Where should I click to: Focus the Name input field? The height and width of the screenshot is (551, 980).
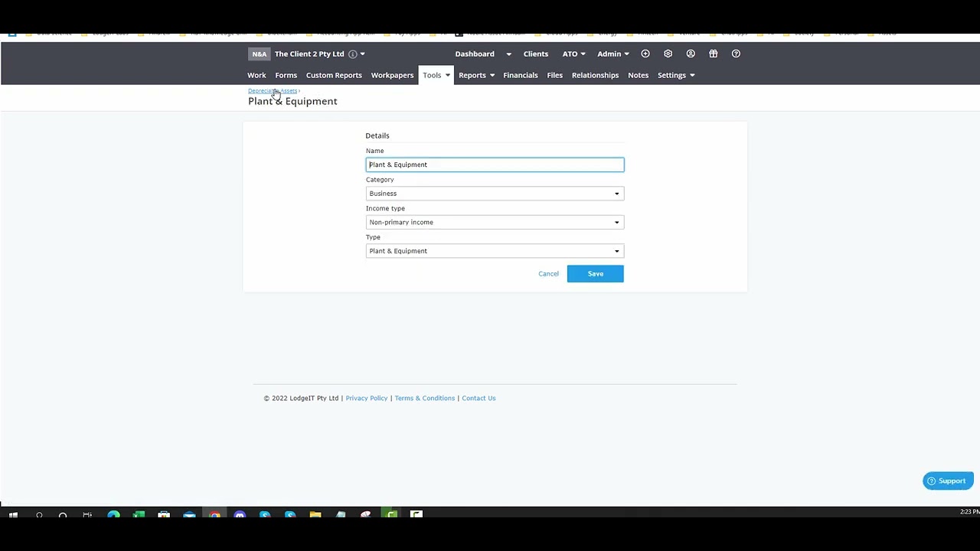click(495, 165)
